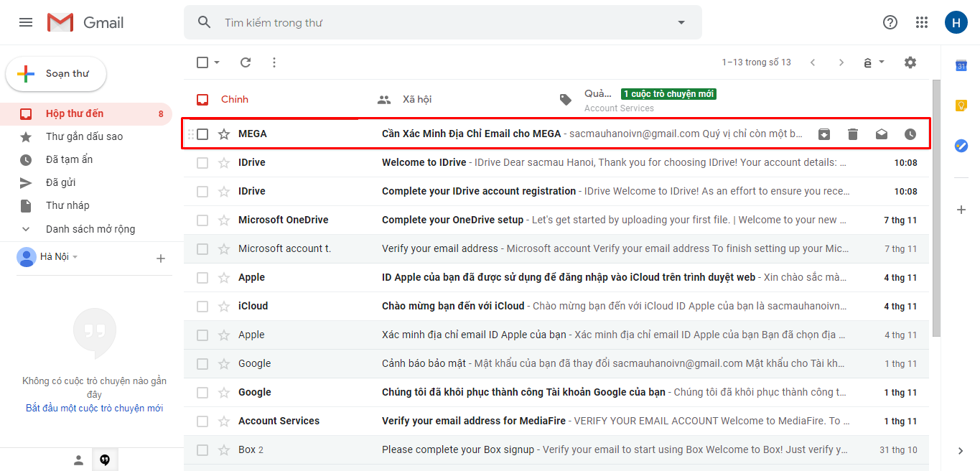Expand the search options dropdown arrow

tap(681, 22)
